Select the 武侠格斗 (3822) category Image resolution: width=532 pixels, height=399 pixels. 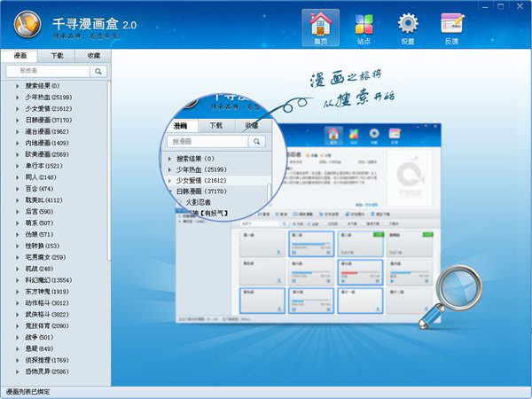[x=47, y=315]
